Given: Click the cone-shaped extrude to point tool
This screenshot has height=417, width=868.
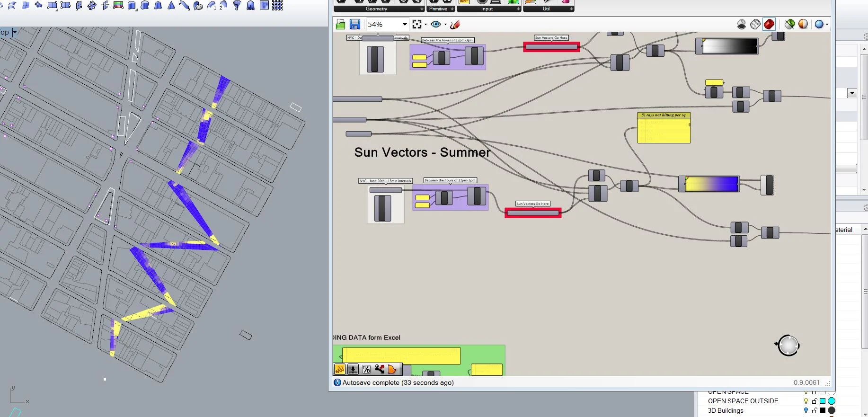Looking at the screenshot, I should point(171,5).
